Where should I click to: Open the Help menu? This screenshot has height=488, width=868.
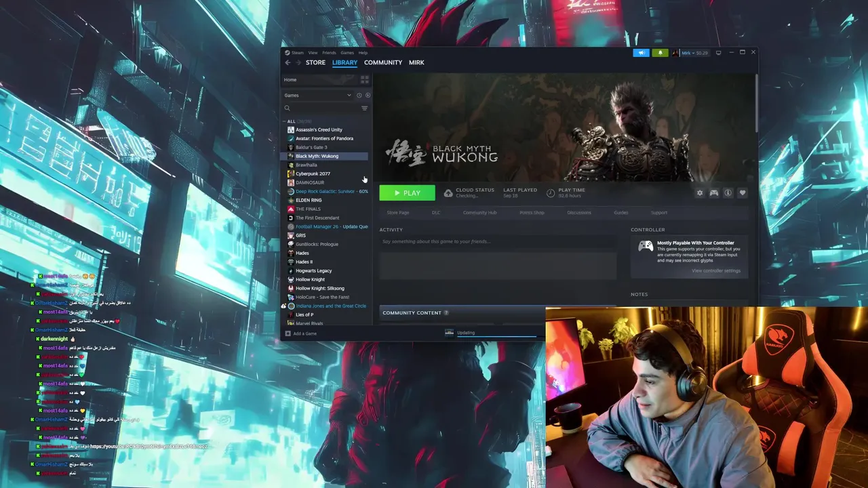point(363,52)
